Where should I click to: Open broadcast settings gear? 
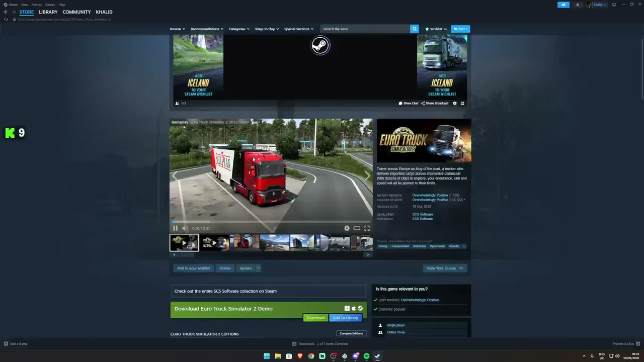[455, 103]
